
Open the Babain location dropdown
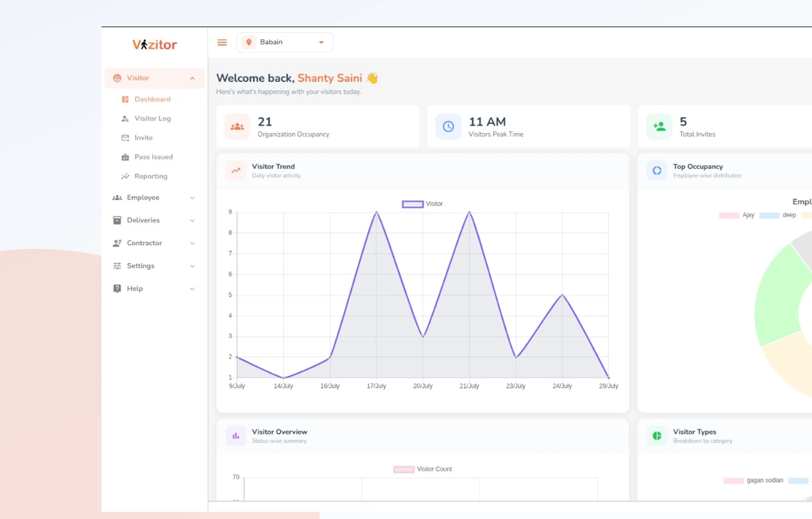point(285,42)
